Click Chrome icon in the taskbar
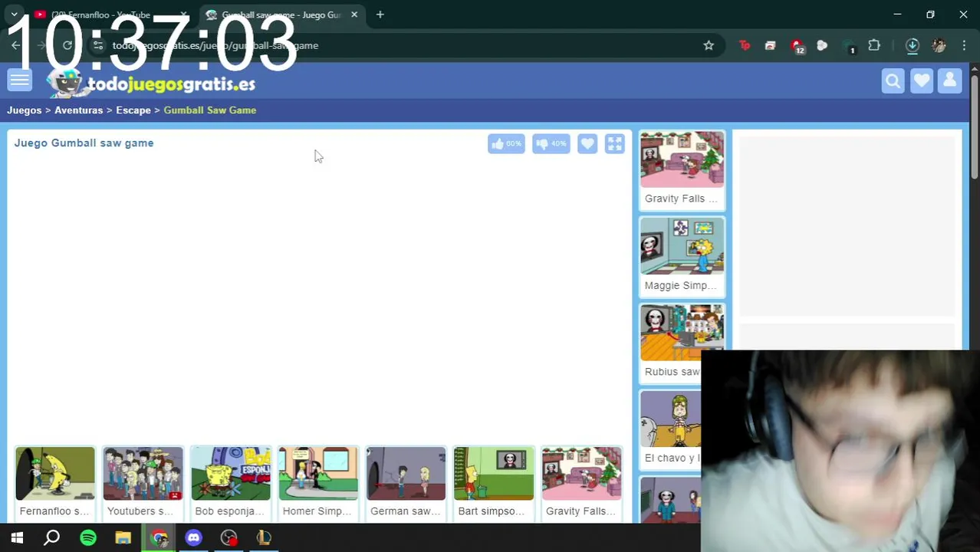 tap(159, 537)
